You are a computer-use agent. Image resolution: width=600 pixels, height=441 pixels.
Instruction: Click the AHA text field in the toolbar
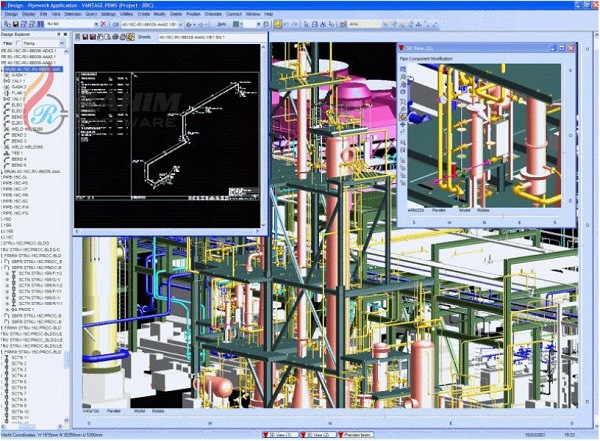(364, 24)
